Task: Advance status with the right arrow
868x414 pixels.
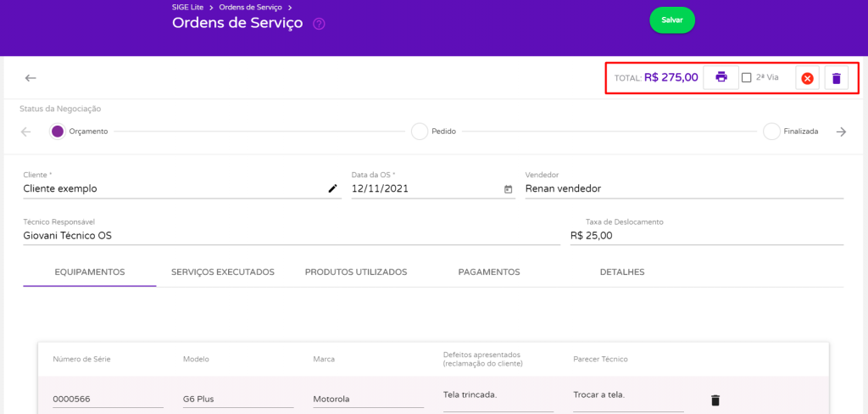Action: pos(842,131)
